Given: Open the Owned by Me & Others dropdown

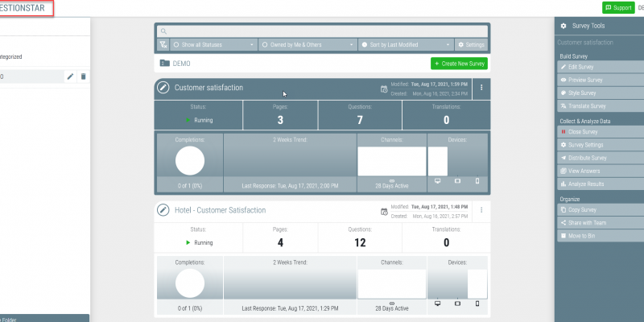Looking at the screenshot, I should point(308,44).
